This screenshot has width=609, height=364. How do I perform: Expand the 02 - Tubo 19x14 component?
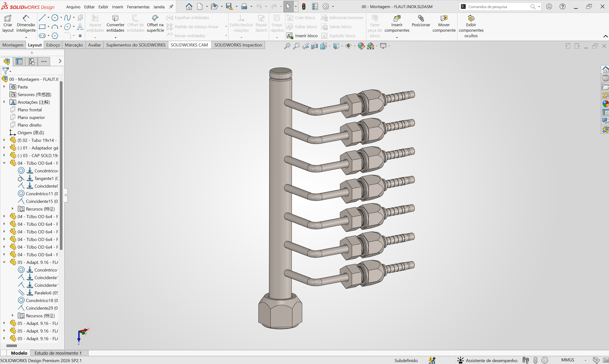[x=4, y=140]
